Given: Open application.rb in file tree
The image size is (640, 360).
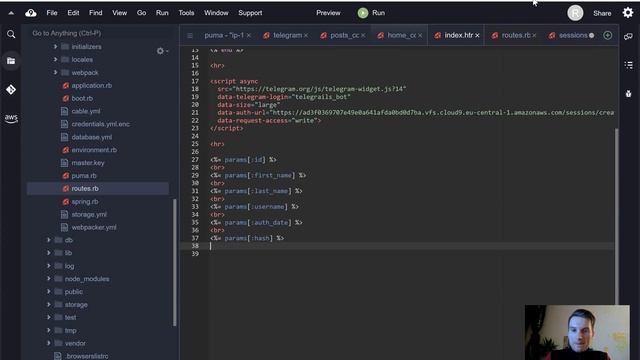Looking at the screenshot, I should click(x=91, y=86).
